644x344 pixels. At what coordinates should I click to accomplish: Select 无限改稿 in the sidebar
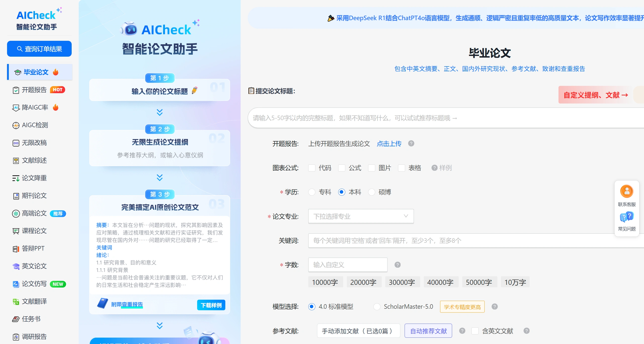coord(34,143)
